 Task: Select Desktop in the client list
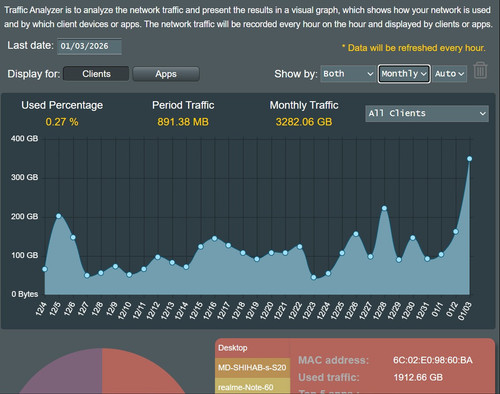pyautogui.click(x=252, y=348)
